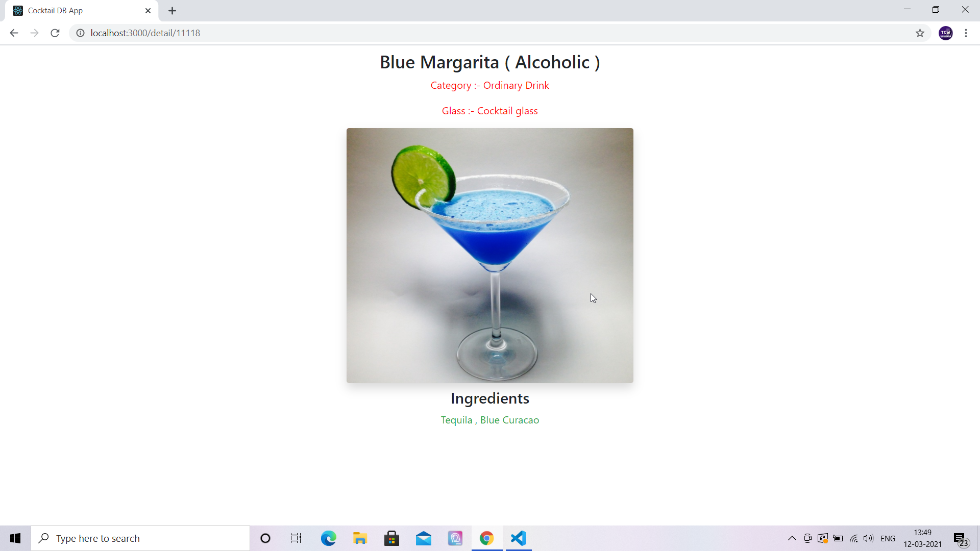Expand hidden system tray icons
The height and width of the screenshot is (551, 980).
(792, 538)
